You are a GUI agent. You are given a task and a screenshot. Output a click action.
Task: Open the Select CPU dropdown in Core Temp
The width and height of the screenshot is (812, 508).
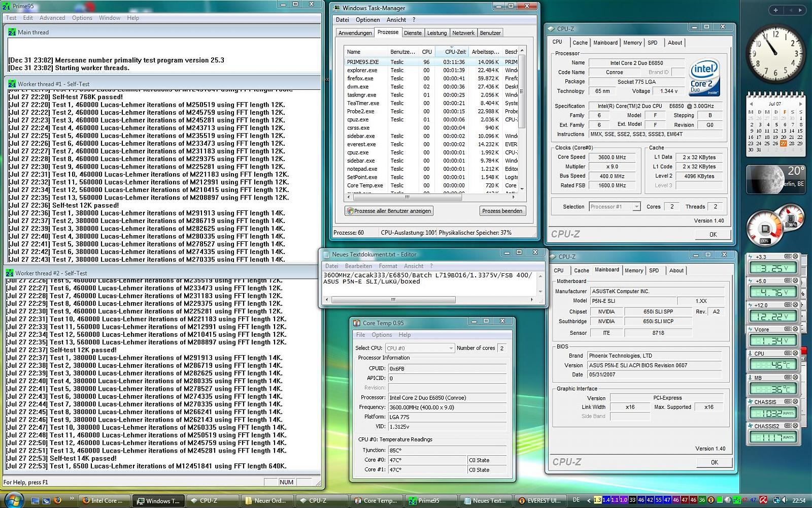pos(451,348)
